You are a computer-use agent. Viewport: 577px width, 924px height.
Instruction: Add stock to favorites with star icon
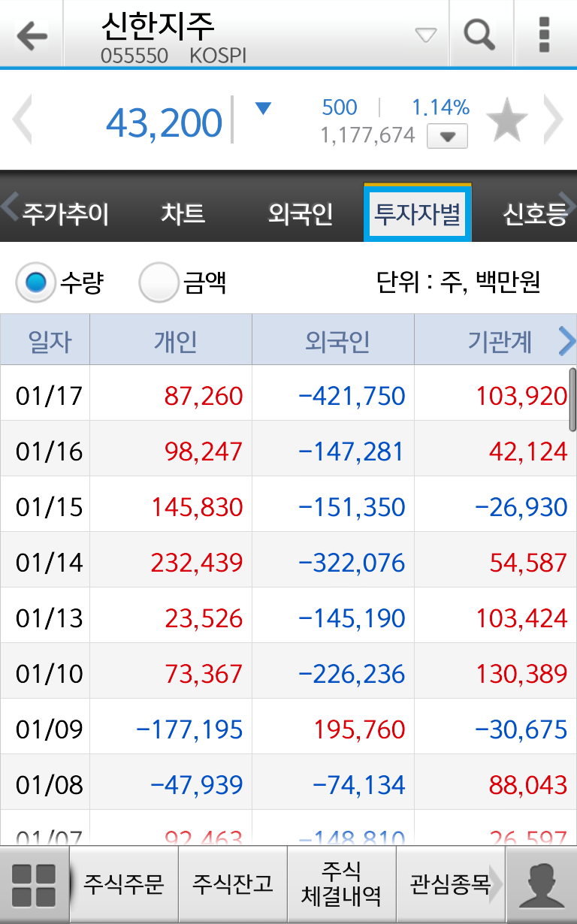(x=507, y=120)
